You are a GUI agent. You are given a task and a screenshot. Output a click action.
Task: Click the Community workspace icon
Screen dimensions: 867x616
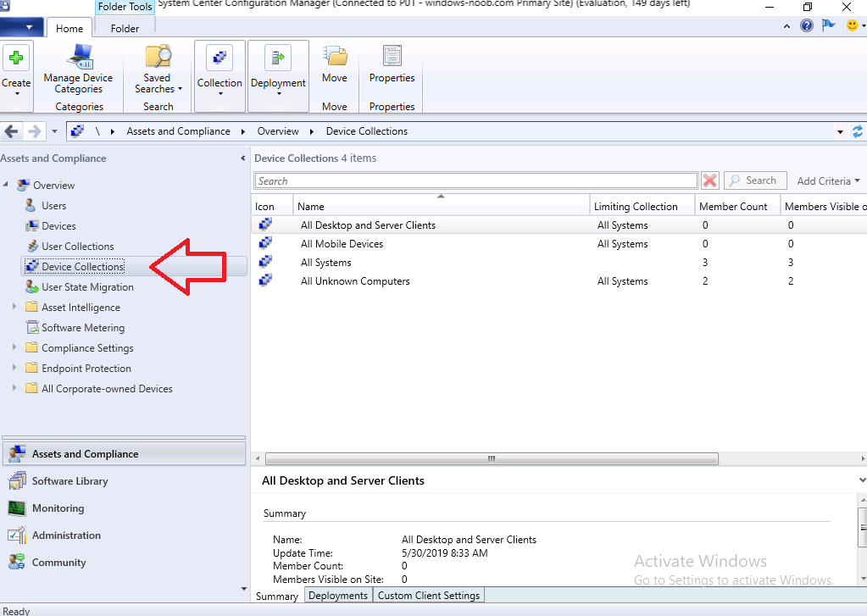[17, 563]
